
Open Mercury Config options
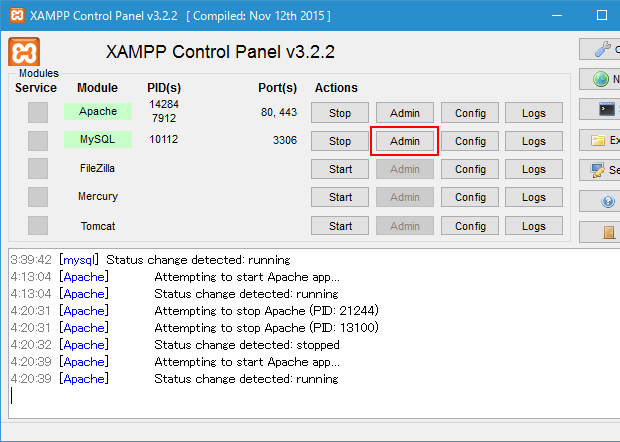pyautogui.click(x=470, y=197)
